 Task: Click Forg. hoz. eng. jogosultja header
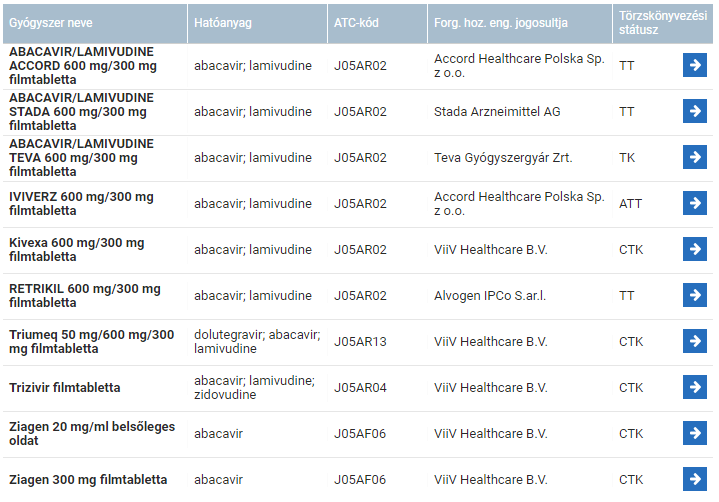501,22
